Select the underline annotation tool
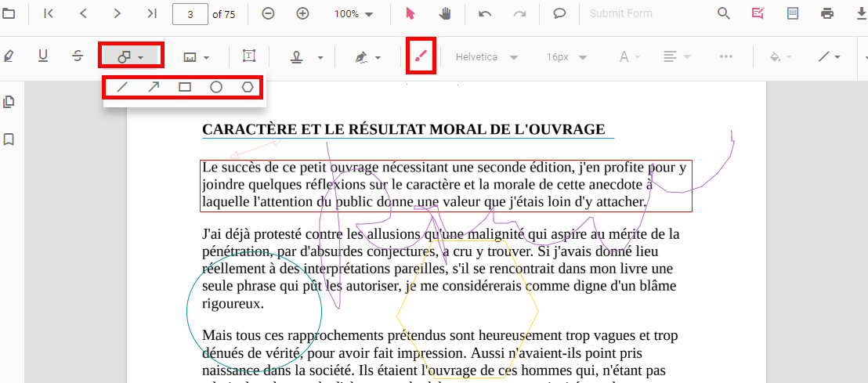Image resolution: width=868 pixels, height=383 pixels. coord(43,56)
